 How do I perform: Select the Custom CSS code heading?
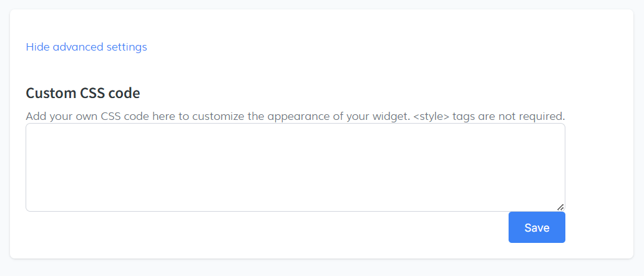click(x=83, y=94)
